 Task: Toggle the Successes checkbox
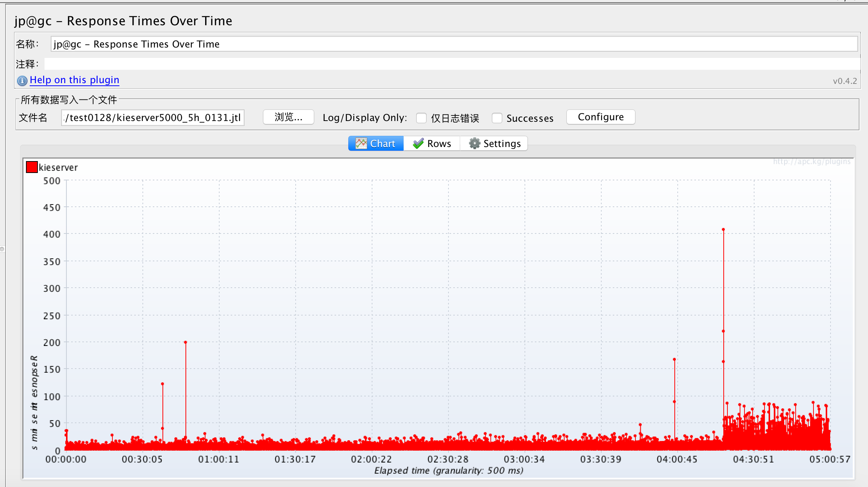pos(497,118)
